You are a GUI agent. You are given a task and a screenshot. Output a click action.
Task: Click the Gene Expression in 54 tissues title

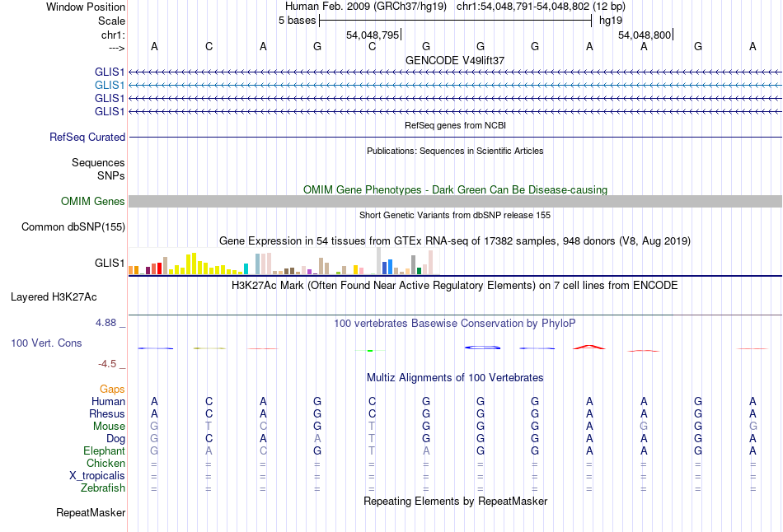coord(455,241)
